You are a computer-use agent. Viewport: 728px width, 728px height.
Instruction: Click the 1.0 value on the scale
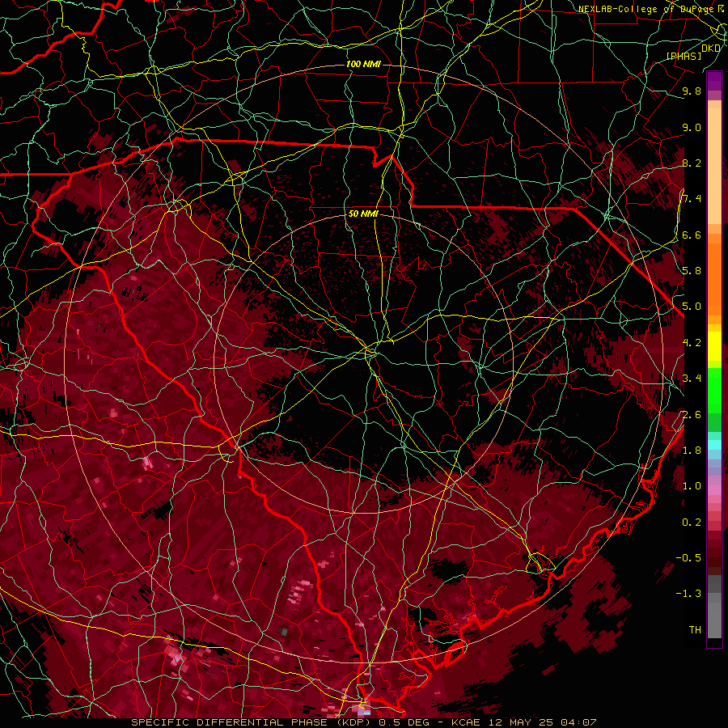pyautogui.click(x=692, y=486)
